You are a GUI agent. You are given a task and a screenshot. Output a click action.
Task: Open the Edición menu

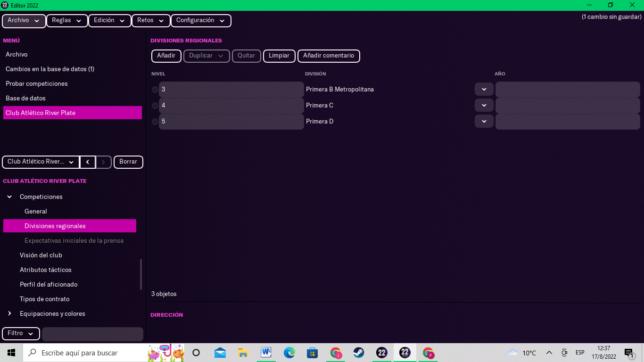(109, 21)
